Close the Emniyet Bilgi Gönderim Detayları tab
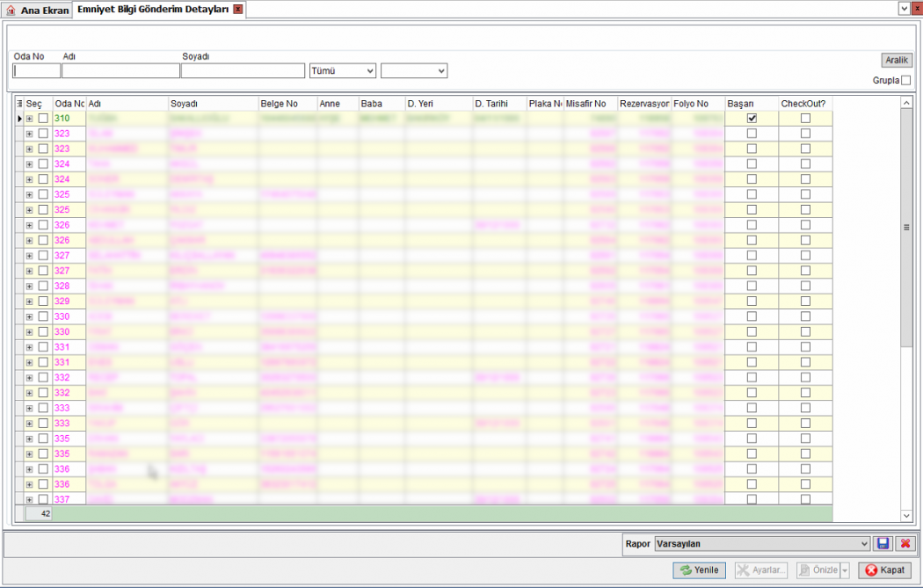 237,10
